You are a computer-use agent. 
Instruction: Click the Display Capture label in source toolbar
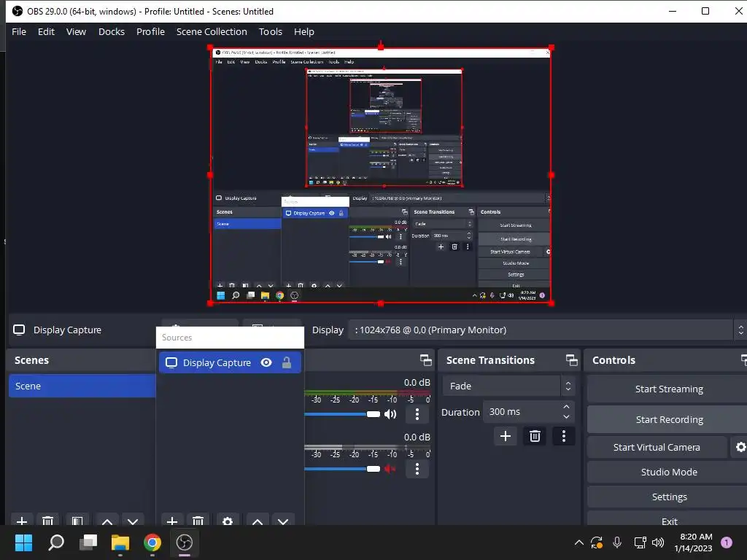67,330
